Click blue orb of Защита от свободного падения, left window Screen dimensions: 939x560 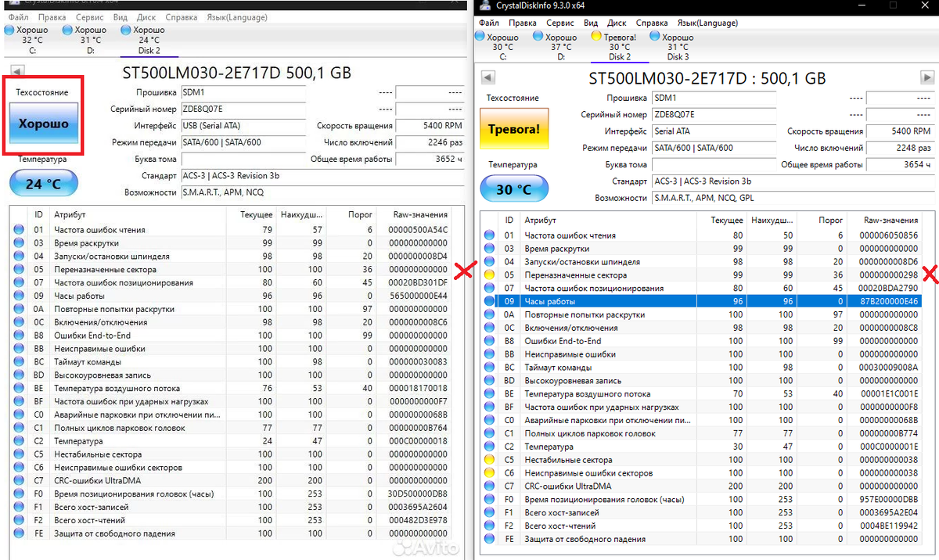point(19,533)
